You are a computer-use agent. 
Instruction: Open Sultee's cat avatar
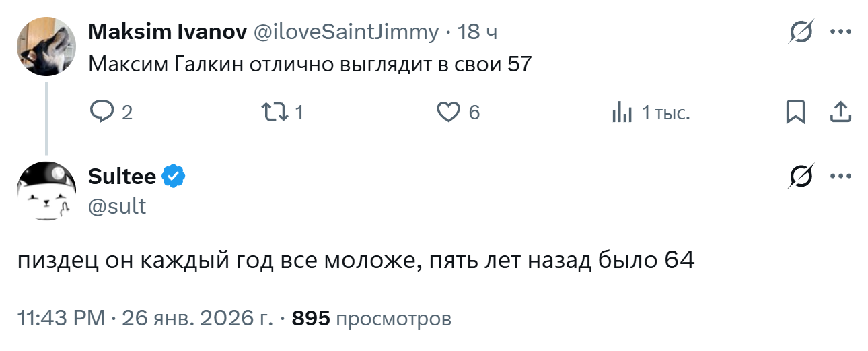point(46,191)
